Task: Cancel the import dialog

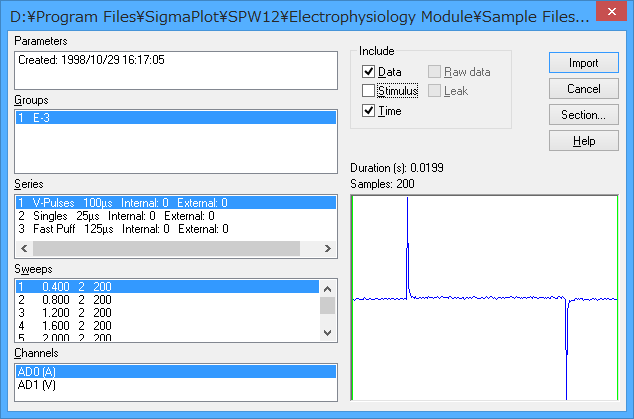Action: pos(583,89)
